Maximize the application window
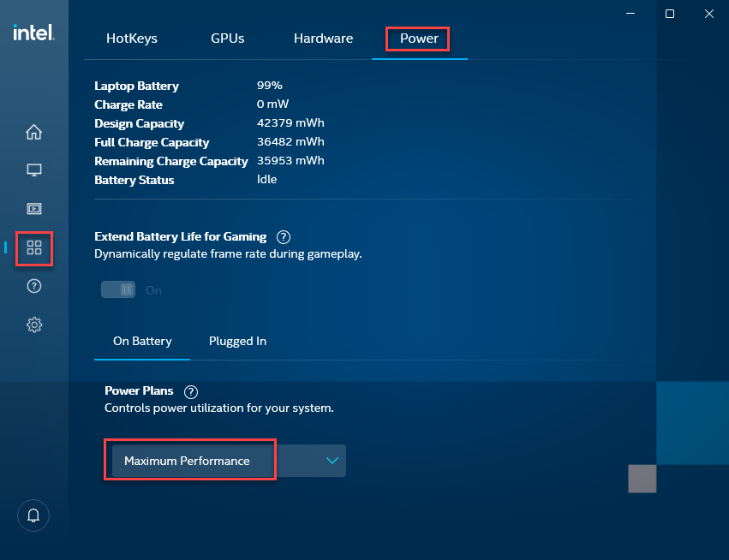Viewport: 729px width, 560px height. tap(670, 14)
